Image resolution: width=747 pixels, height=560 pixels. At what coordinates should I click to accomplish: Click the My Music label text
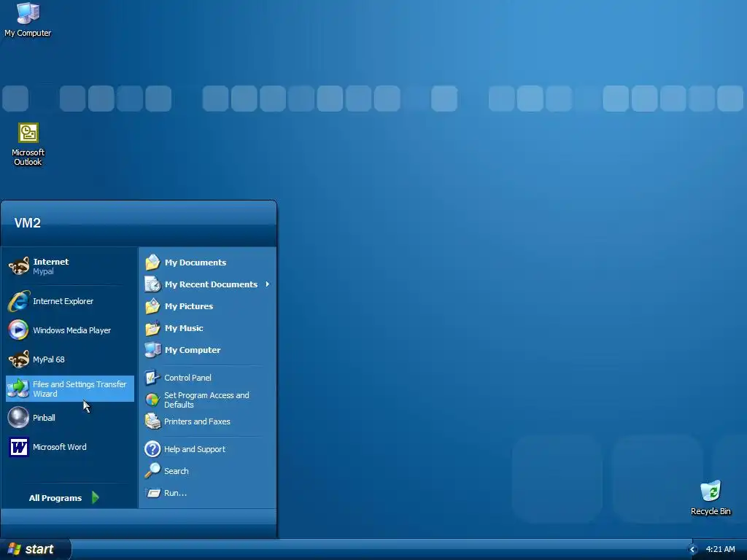click(184, 328)
